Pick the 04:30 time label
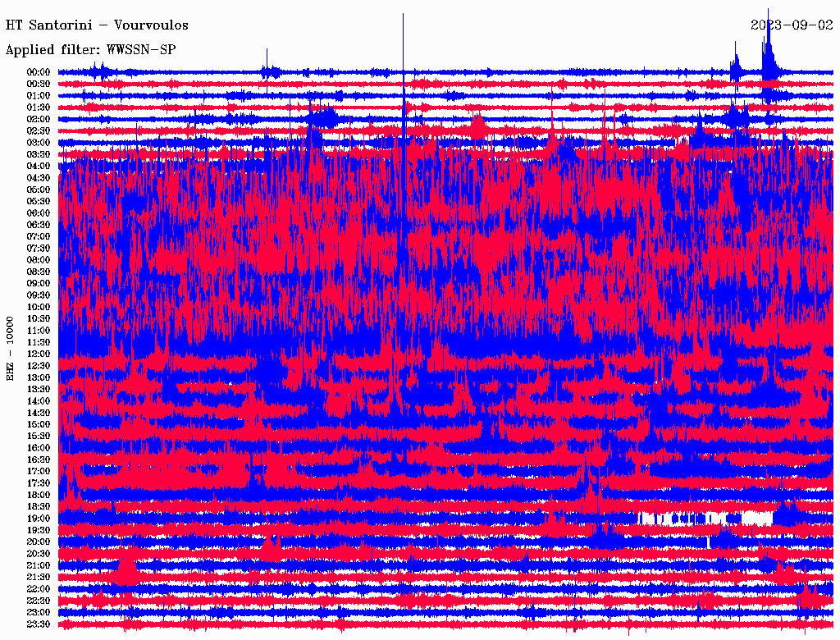Screen dimensions: 840x640 click(39, 178)
